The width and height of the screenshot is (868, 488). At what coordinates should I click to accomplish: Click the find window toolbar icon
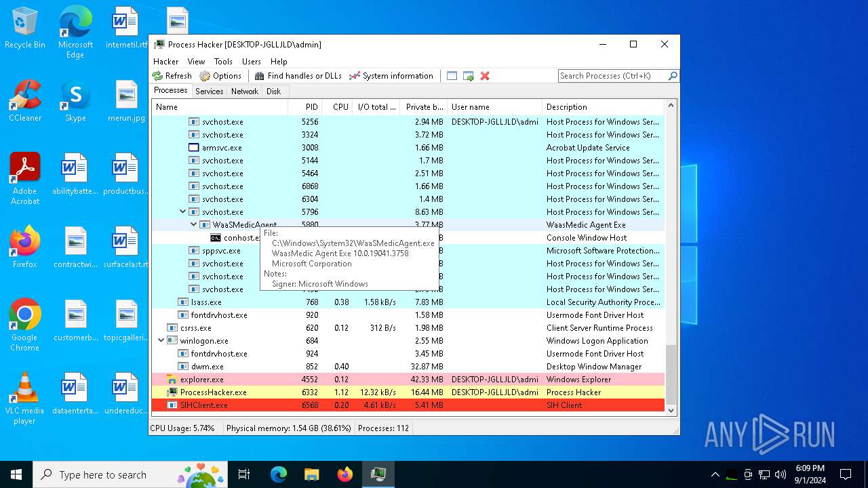(452, 76)
